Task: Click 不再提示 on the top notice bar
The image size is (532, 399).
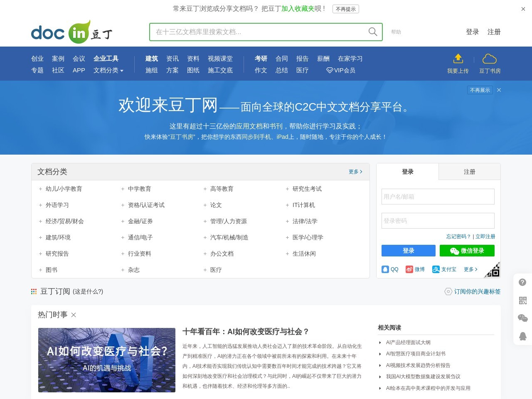Action: coord(346,9)
